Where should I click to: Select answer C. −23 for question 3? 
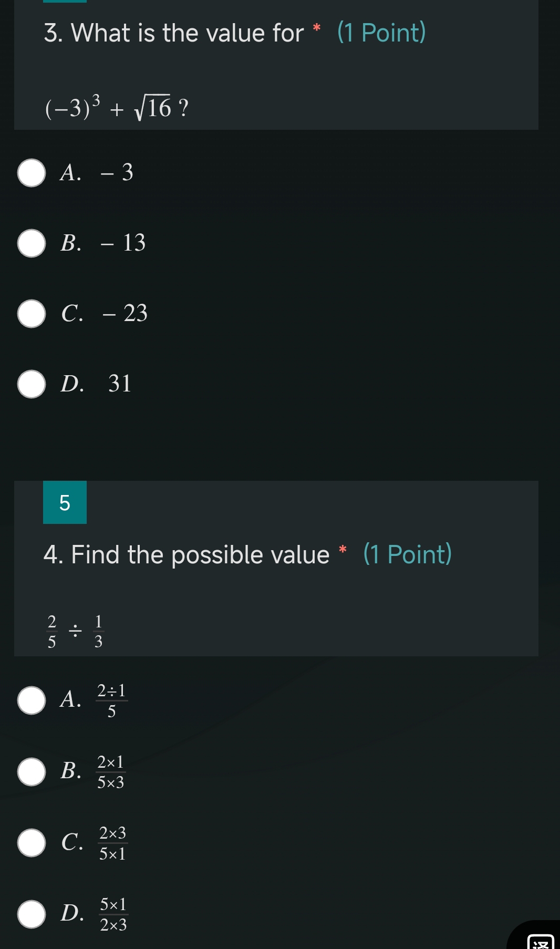click(30, 314)
